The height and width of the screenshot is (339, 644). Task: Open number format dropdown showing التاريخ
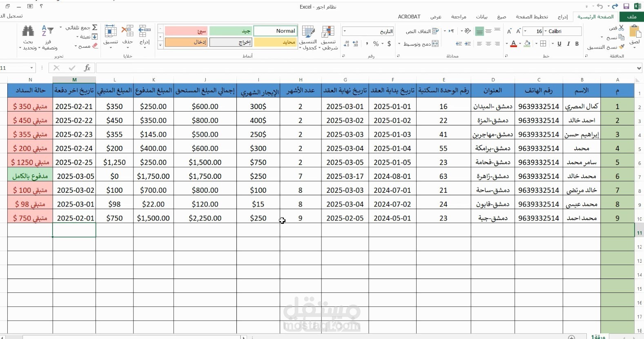click(345, 31)
